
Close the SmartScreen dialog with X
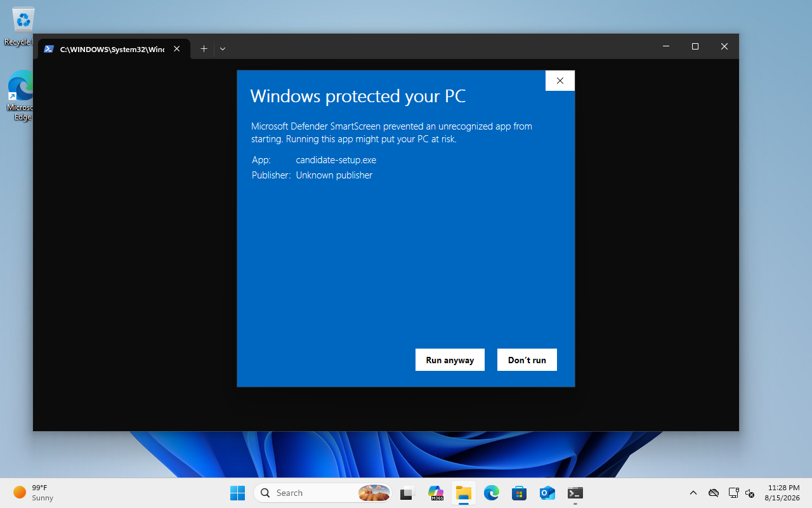click(560, 81)
